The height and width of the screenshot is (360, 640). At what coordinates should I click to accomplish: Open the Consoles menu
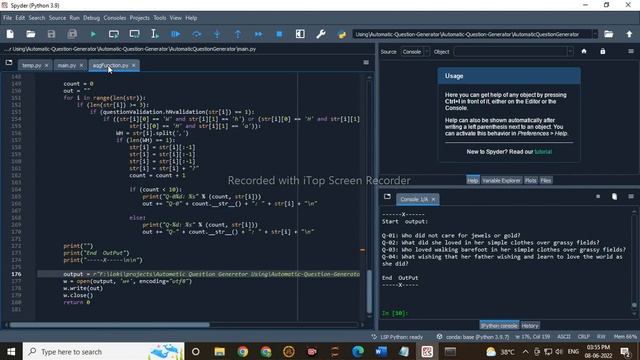pos(115,18)
